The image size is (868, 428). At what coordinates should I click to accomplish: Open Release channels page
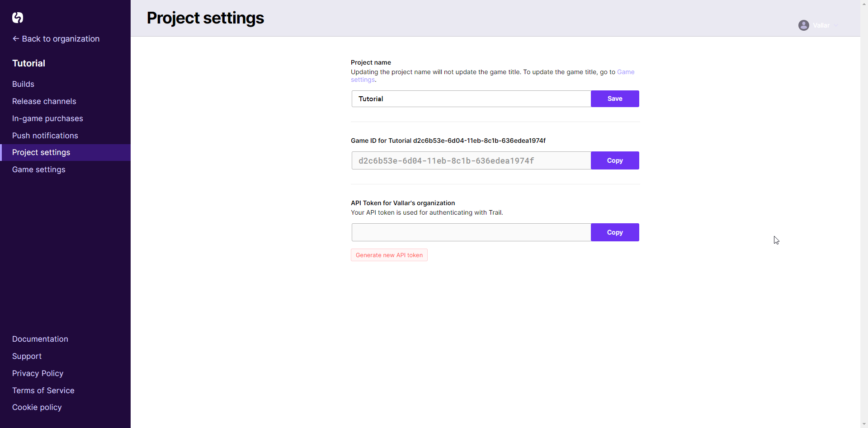(x=44, y=101)
